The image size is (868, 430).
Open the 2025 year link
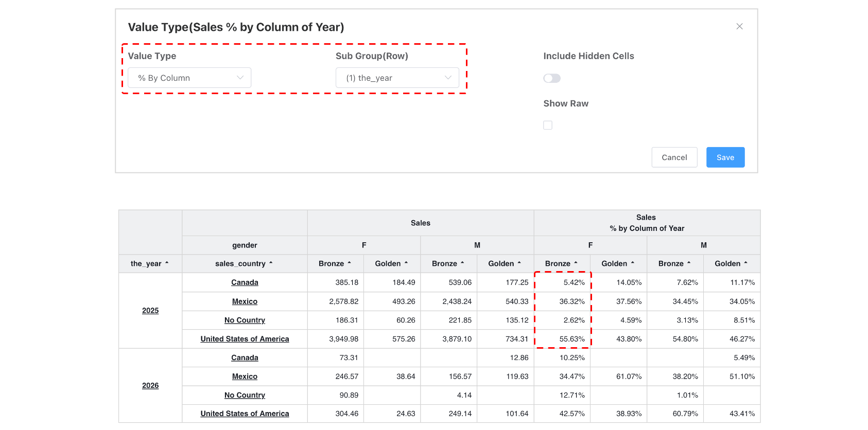(x=150, y=311)
